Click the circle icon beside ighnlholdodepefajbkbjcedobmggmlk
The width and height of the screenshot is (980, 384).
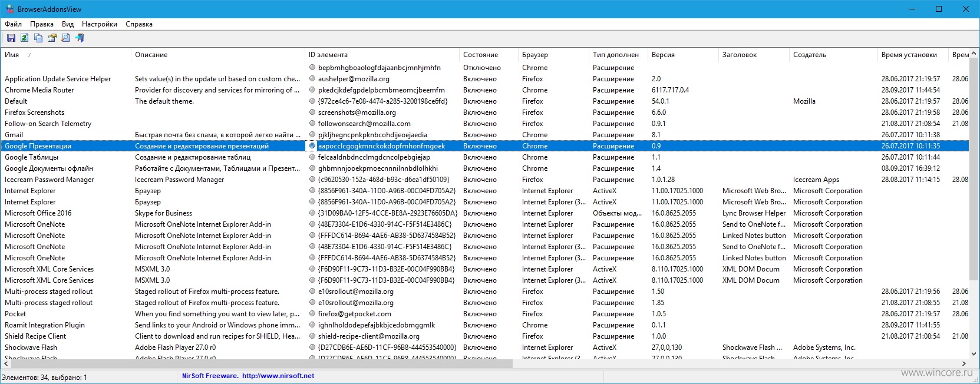click(312, 325)
